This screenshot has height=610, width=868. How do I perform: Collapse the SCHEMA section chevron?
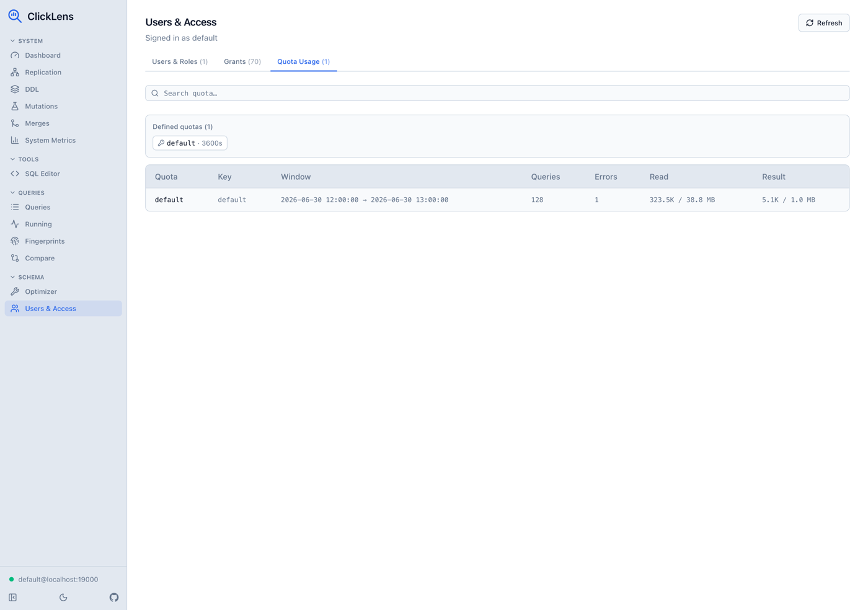point(12,277)
